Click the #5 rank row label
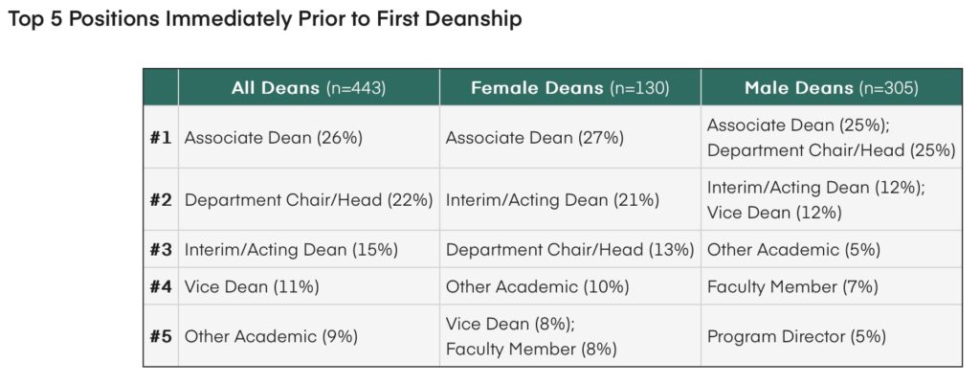980x385 pixels. click(161, 336)
